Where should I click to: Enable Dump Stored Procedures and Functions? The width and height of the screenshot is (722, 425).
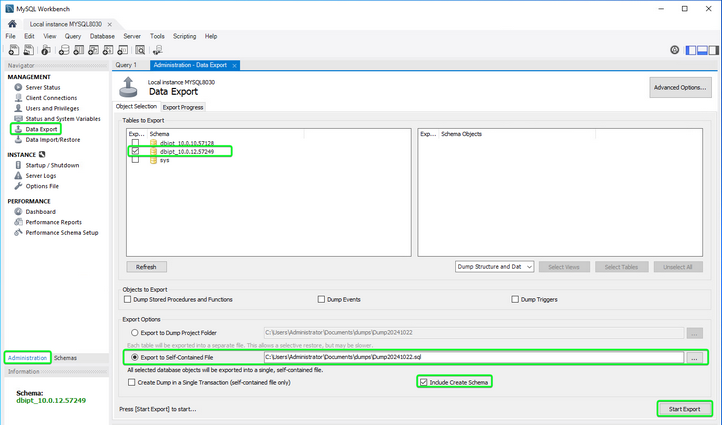click(128, 299)
